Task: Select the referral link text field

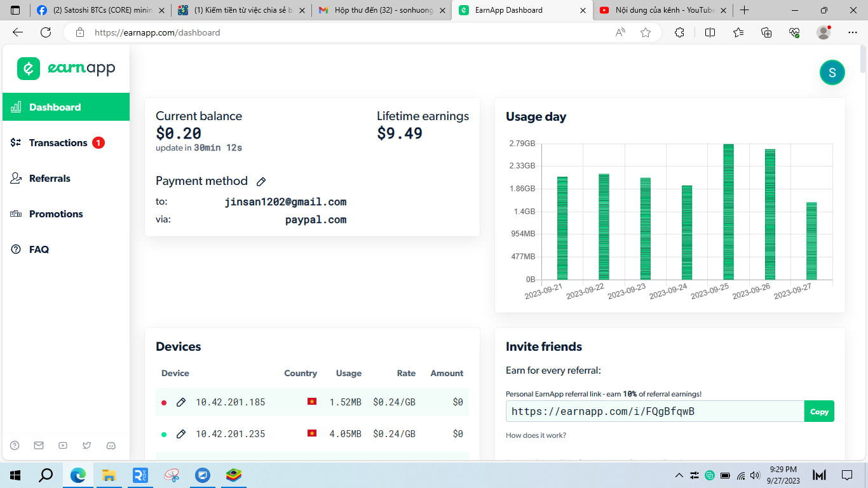Action: click(x=654, y=411)
